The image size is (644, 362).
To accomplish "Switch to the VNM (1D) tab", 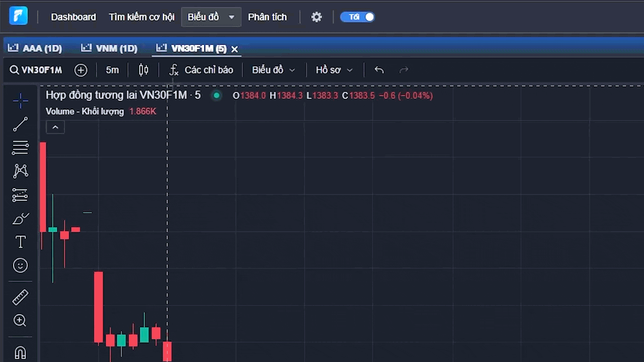I will [x=110, y=48].
